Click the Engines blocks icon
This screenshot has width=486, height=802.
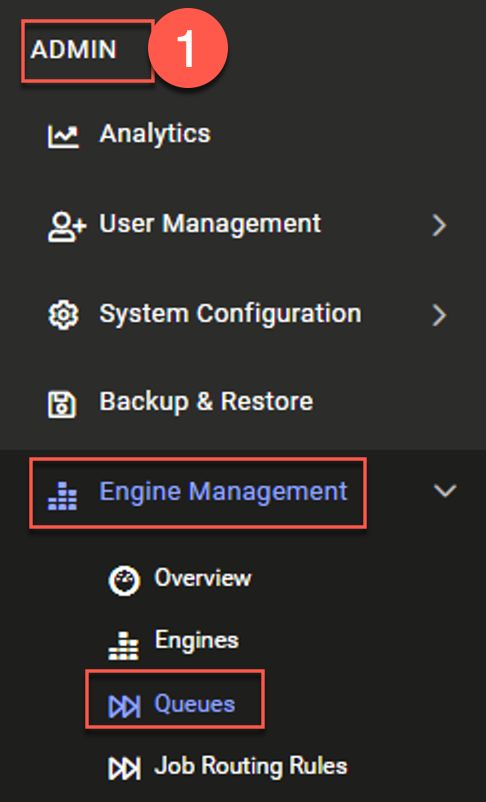click(x=123, y=645)
